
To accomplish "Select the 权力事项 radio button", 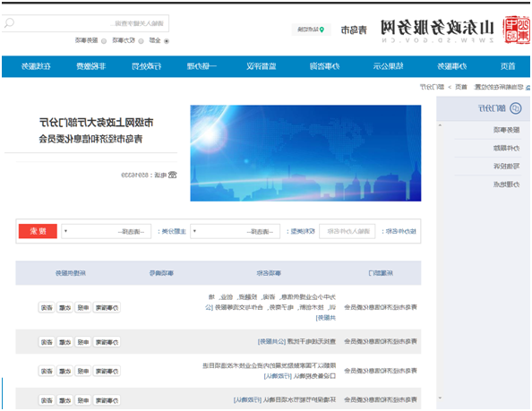I will pos(141,41).
